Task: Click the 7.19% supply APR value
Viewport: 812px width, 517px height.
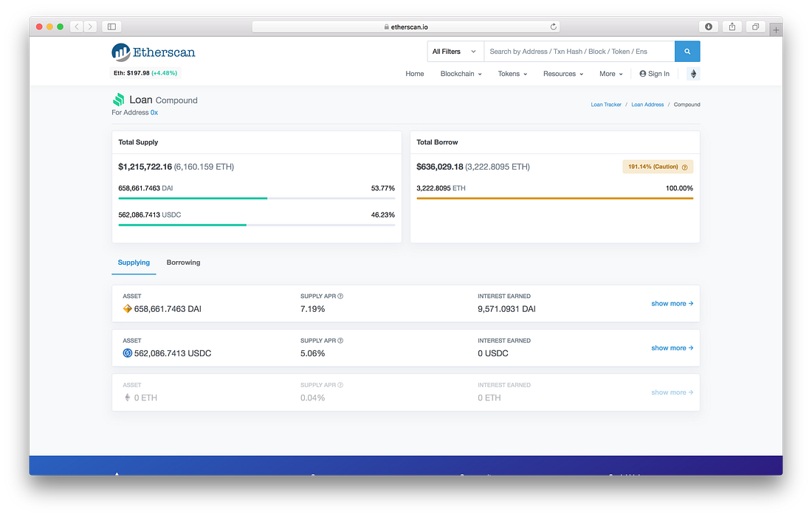Action: click(313, 309)
